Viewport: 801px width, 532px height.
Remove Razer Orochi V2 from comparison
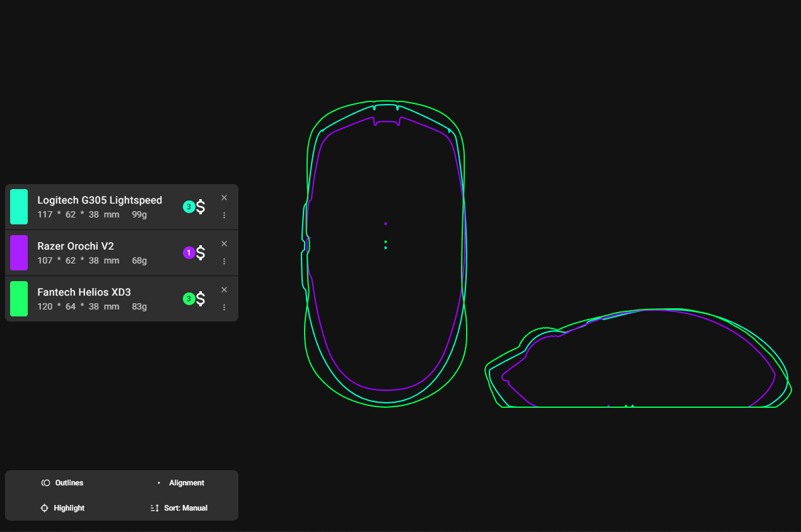pos(224,244)
